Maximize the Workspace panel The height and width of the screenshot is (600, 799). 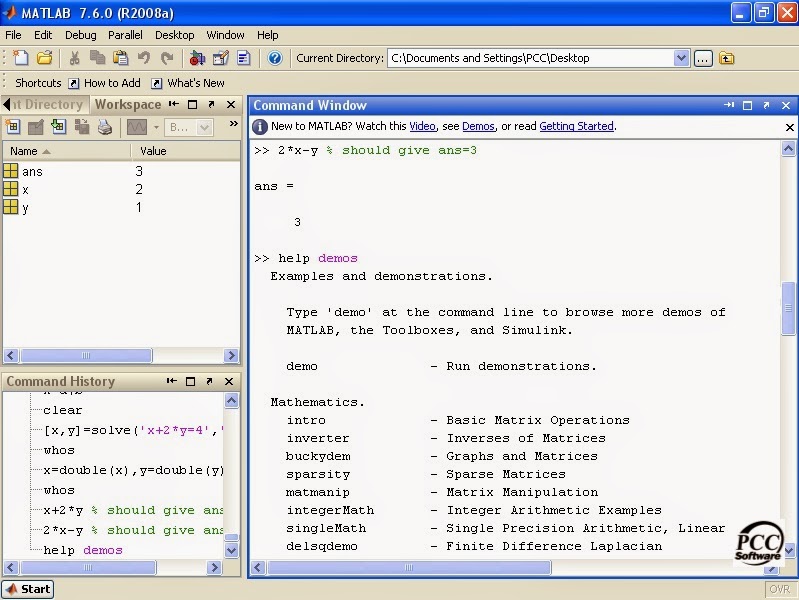click(192, 105)
